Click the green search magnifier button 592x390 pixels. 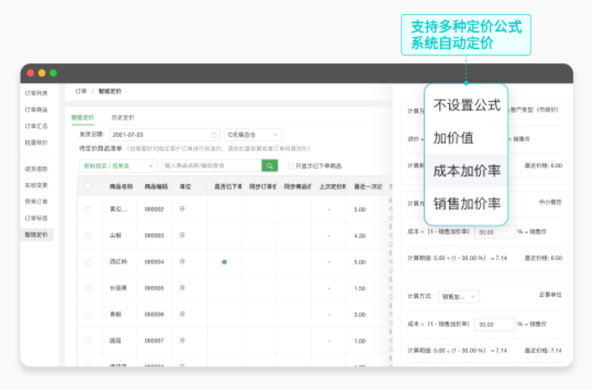(270, 165)
